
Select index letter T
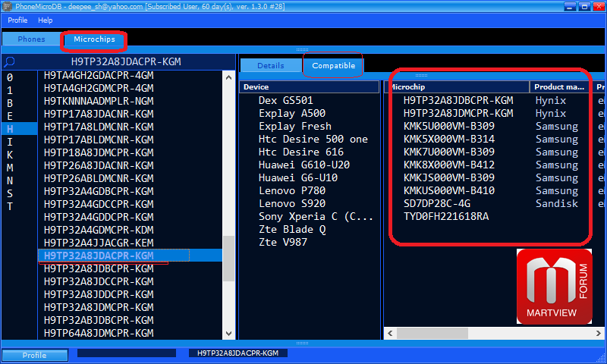tap(10, 206)
